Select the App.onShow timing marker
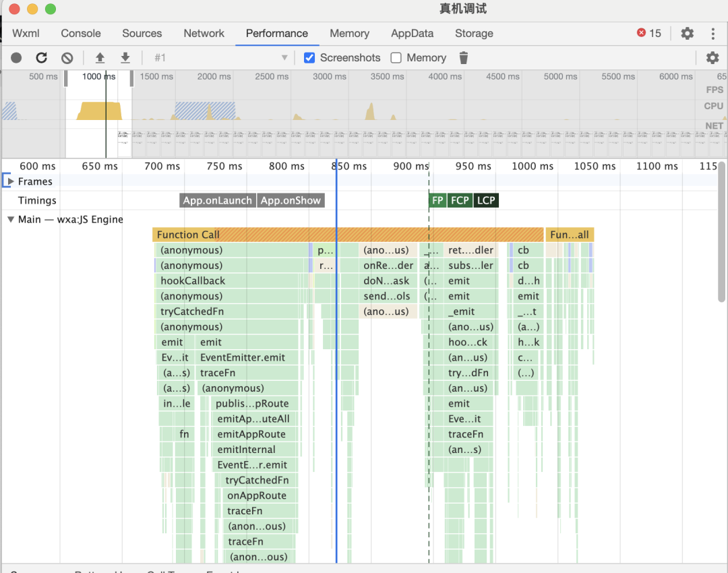Image resolution: width=728 pixels, height=573 pixels. pos(291,200)
